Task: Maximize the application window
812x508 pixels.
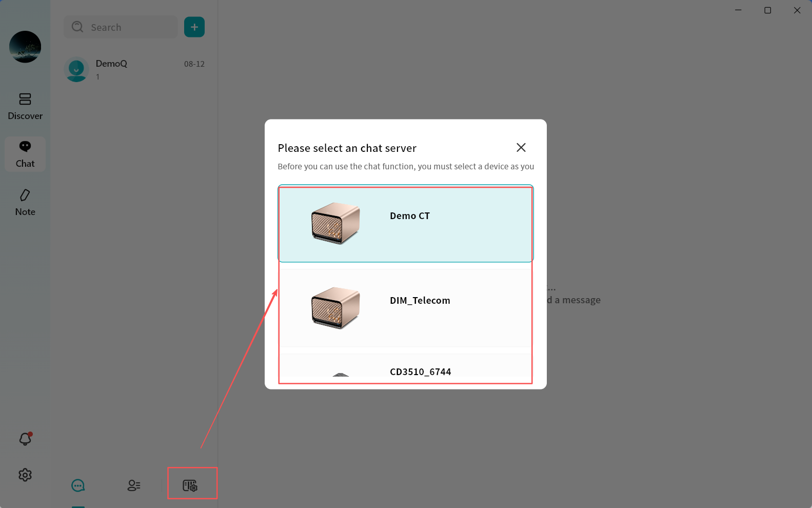Action: click(767, 10)
